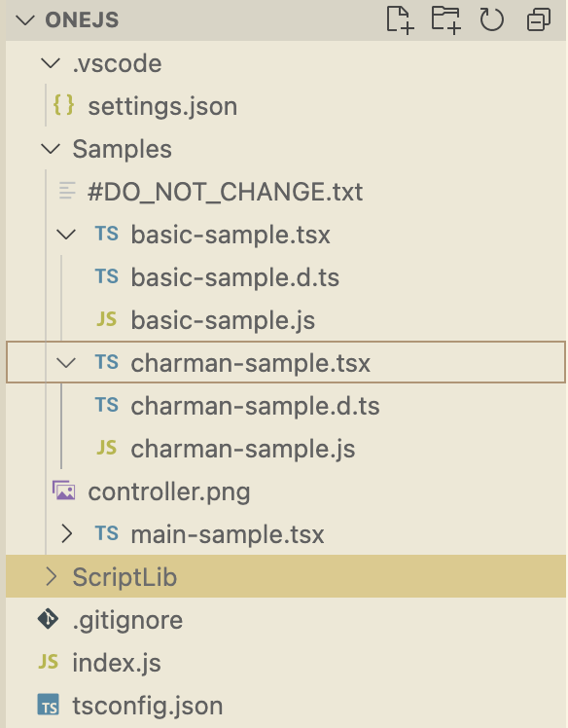
Task: Expand the main-sample.tsx nested files
Action: pyautogui.click(x=66, y=534)
